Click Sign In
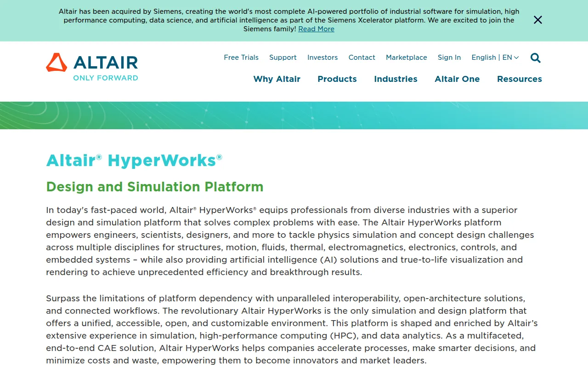The width and height of the screenshot is (588, 368). coord(449,57)
